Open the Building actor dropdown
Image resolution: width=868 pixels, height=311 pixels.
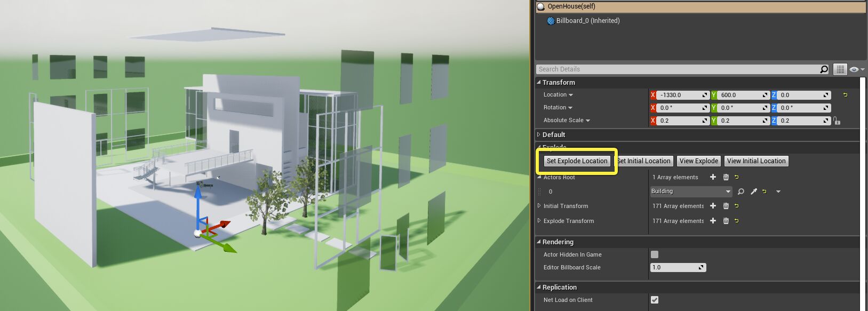tap(690, 192)
